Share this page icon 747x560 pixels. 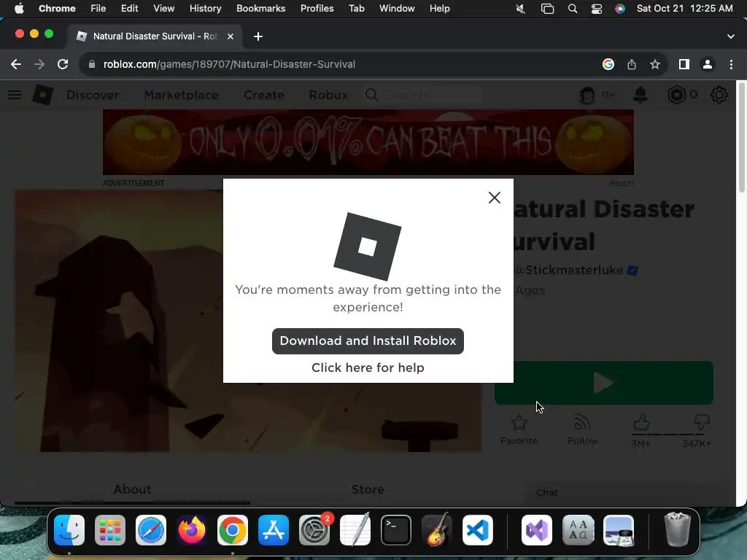tap(632, 64)
